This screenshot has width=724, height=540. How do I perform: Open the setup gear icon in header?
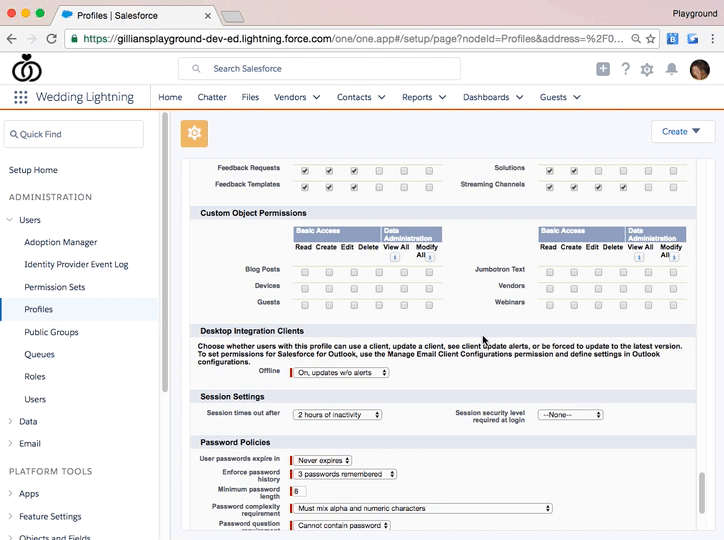coord(647,69)
